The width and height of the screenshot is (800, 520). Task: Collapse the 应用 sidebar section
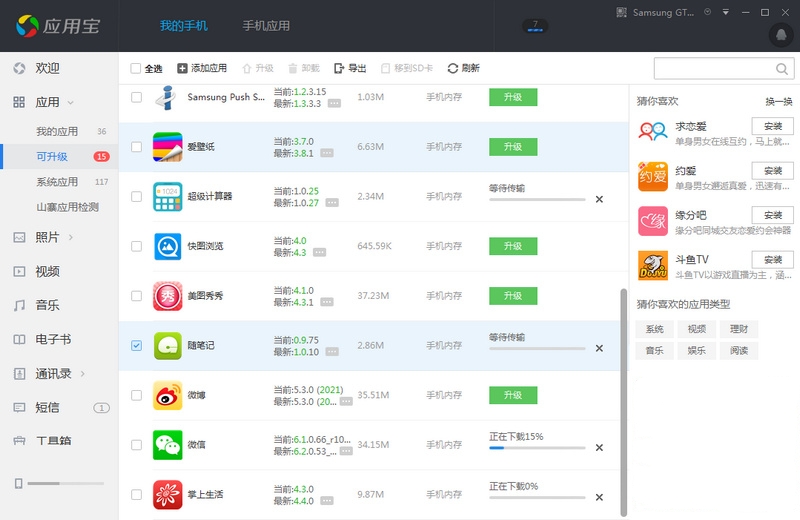pos(70,103)
